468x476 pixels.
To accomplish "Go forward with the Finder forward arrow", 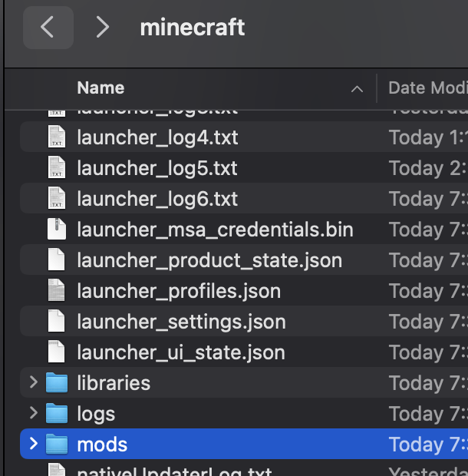I will (x=102, y=28).
